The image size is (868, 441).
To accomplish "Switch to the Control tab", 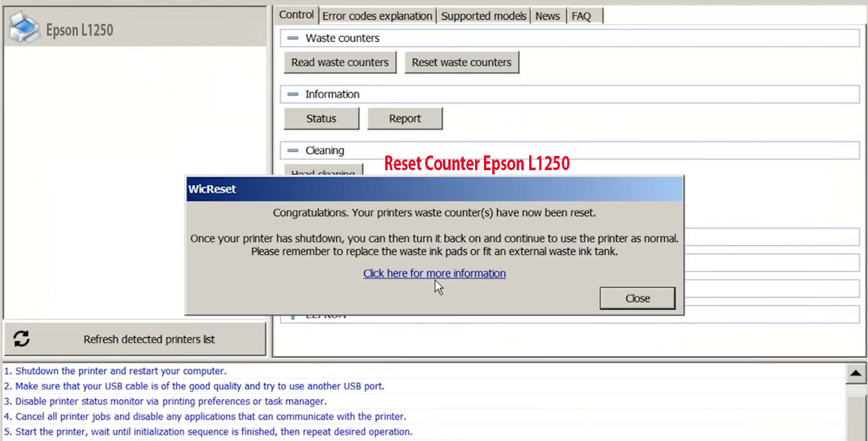I will 296,15.
